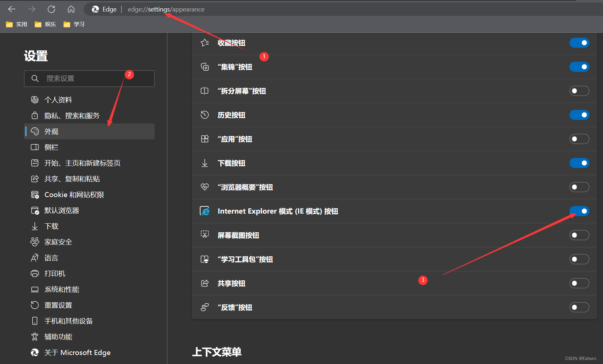
Task: Click the 屏幕截图按钮 label text
Action: click(238, 235)
